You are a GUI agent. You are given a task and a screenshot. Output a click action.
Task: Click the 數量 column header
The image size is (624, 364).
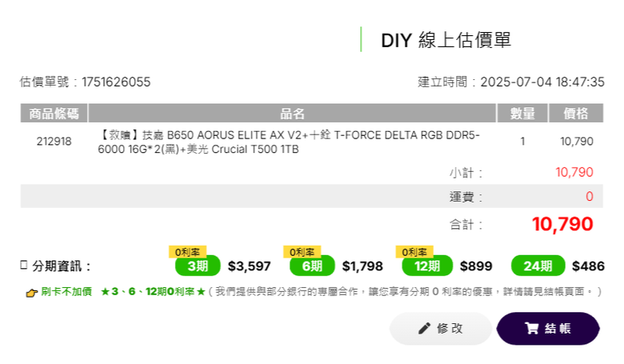point(522,114)
